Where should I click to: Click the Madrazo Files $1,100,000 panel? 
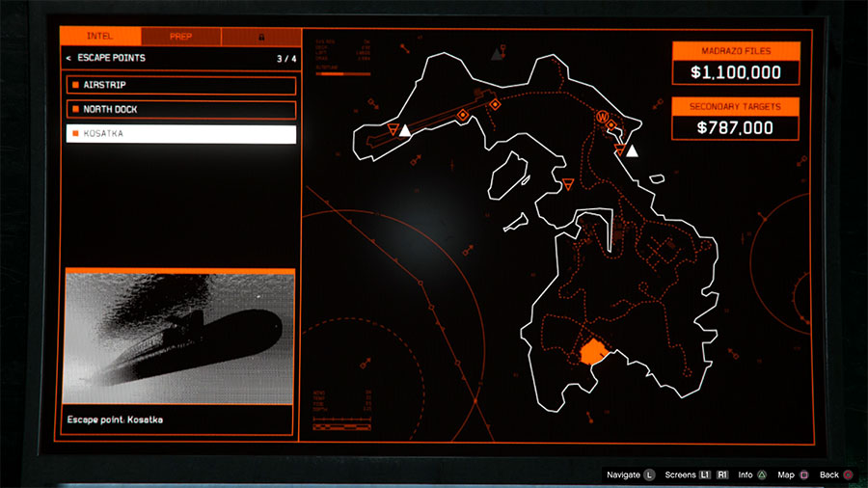(x=736, y=63)
